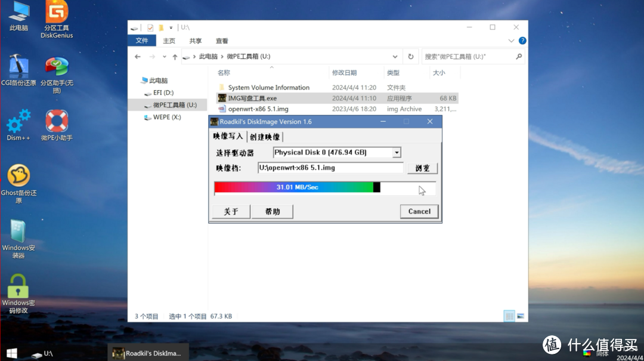Sort by 大小 column header
The height and width of the screenshot is (361, 644).
point(439,73)
